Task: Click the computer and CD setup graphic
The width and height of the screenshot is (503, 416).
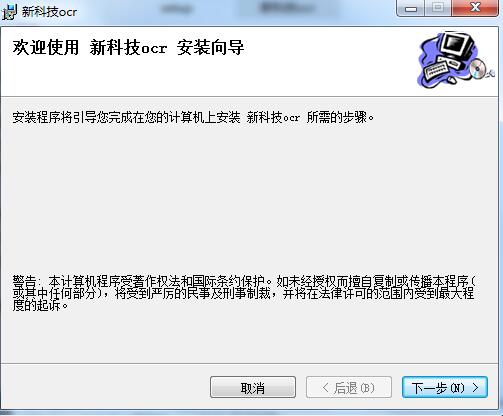Action: (456, 60)
